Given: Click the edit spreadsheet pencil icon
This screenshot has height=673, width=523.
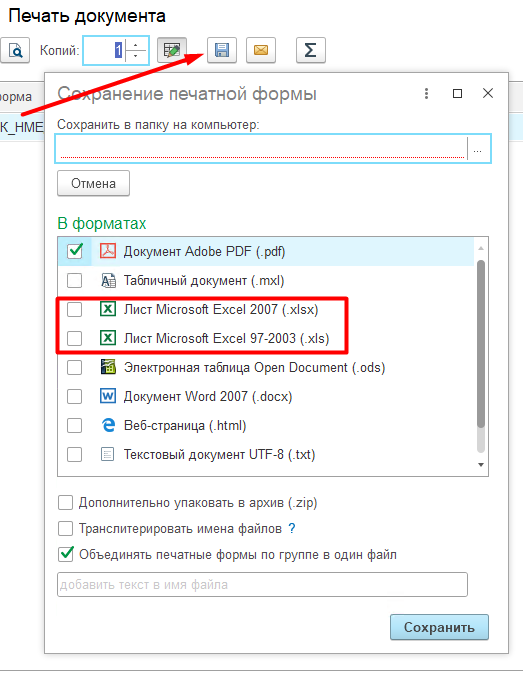Looking at the screenshot, I should [172, 51].
